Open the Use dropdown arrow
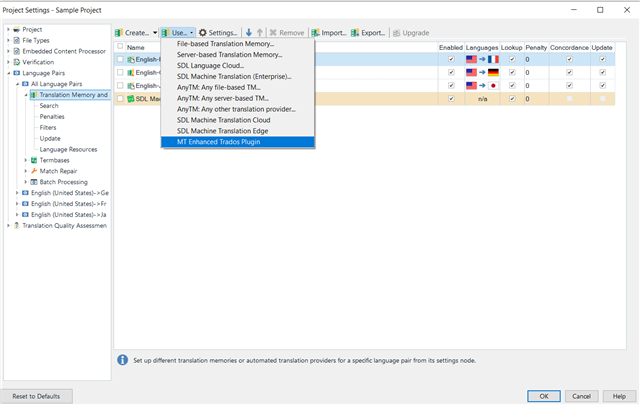This screenshot has width=640, height=405. [191, 33]
